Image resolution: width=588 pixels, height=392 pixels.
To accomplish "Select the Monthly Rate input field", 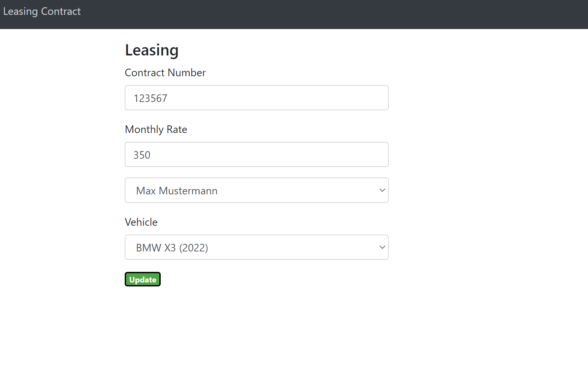I will point(257,154).
